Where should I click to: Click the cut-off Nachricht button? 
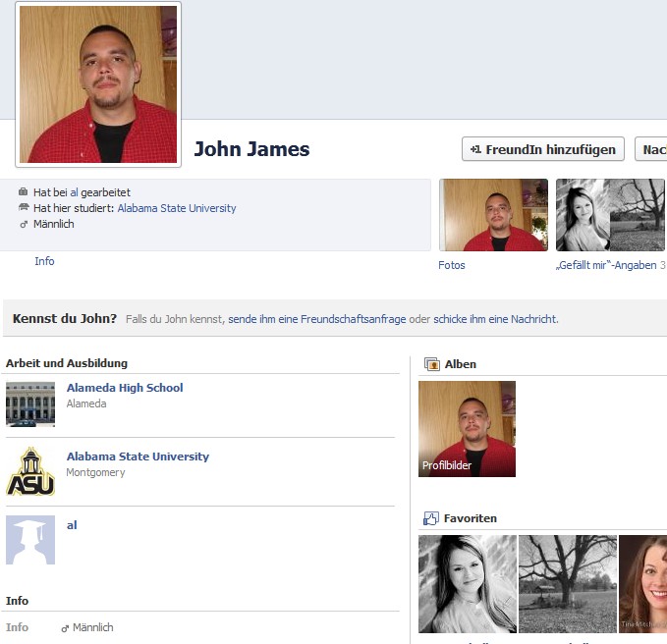click(x=651, y=149)
